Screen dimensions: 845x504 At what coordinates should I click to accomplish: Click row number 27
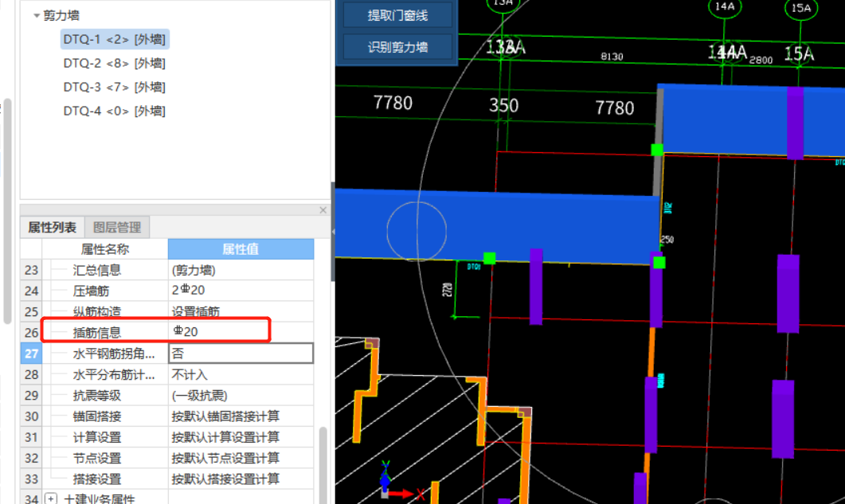pos(31,353)
